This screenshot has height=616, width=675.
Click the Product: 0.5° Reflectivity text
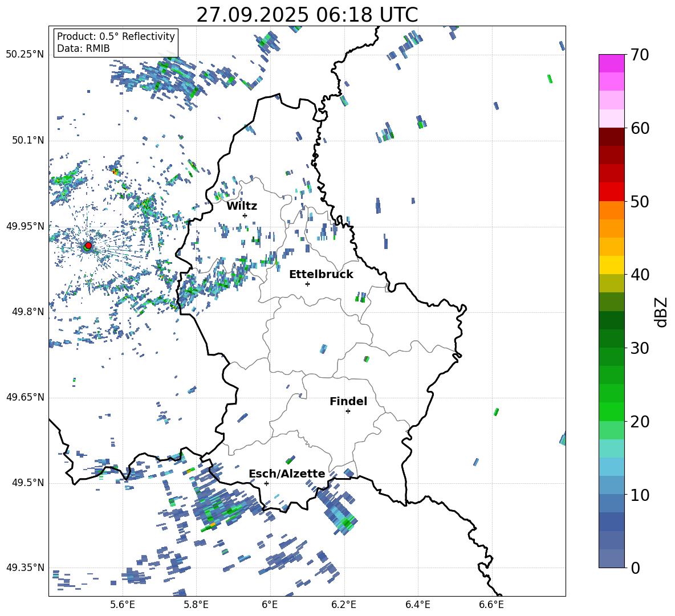click(x=116, y=36)
